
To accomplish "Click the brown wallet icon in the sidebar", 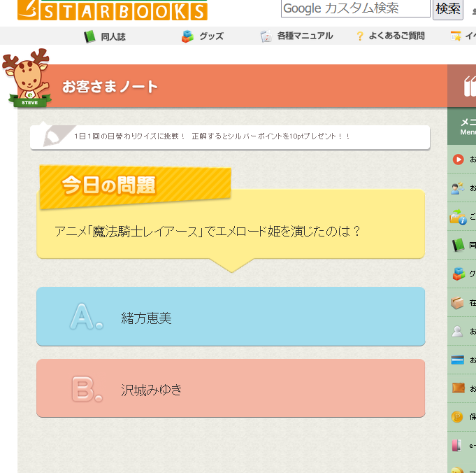I will click(x=458, y=388).
